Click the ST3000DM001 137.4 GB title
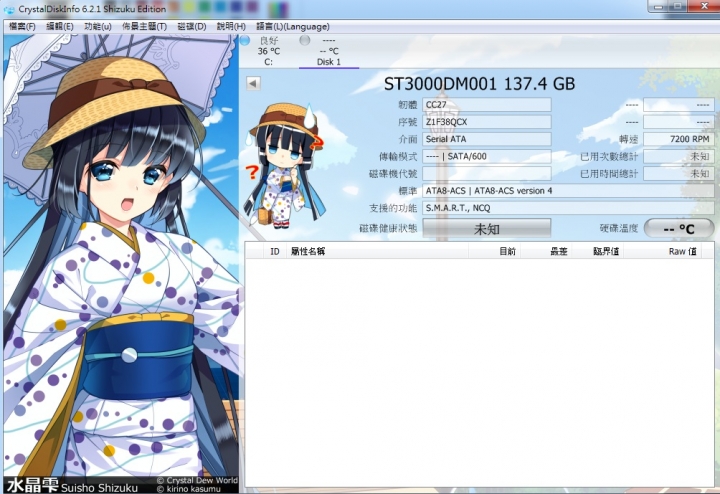The height and width of the screenshot is (494, 720). click(479, 84)
